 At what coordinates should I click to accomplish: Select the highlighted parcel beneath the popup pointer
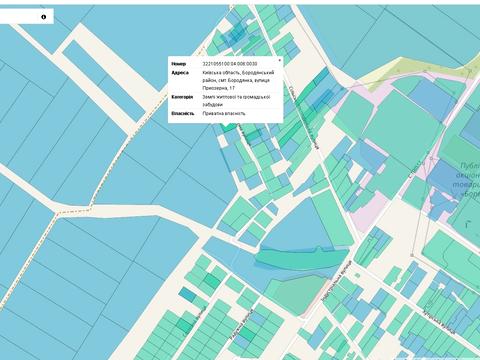pyautogui.click(x=226, y=127)
